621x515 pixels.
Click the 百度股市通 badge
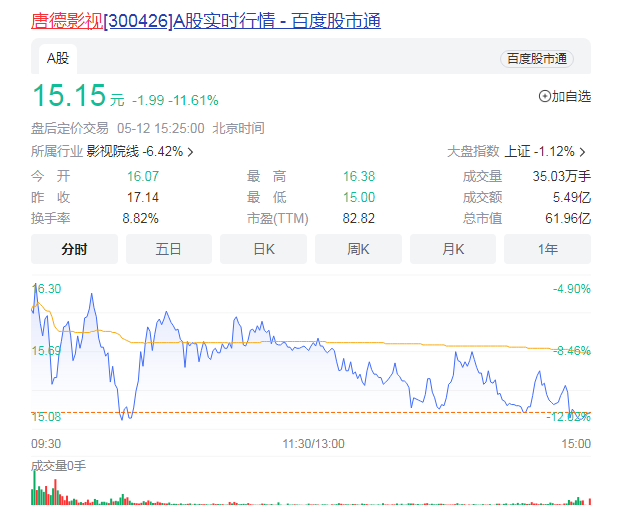537,59
